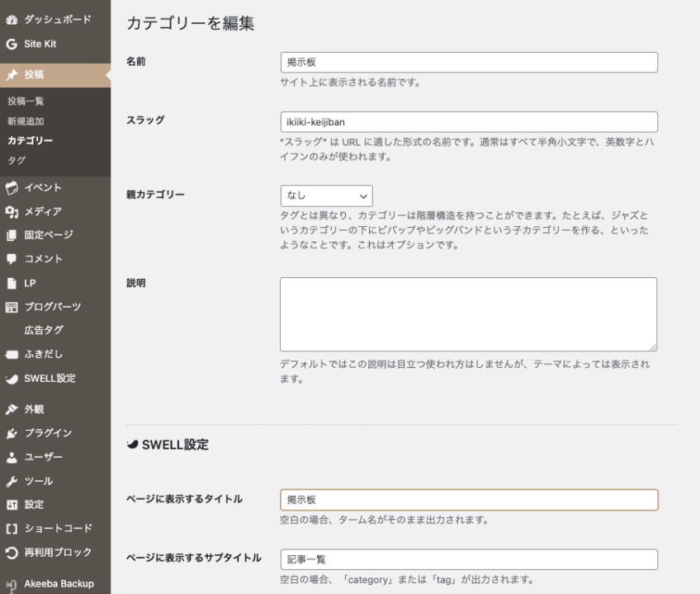This screenshot has height=594, width=700.
Task: Click the メディア media icon
Action: point(12,212)
